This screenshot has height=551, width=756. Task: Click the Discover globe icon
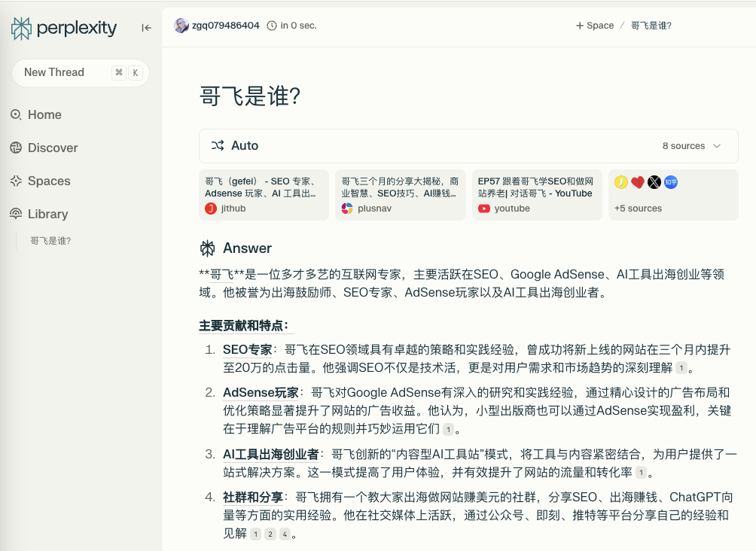16,148
